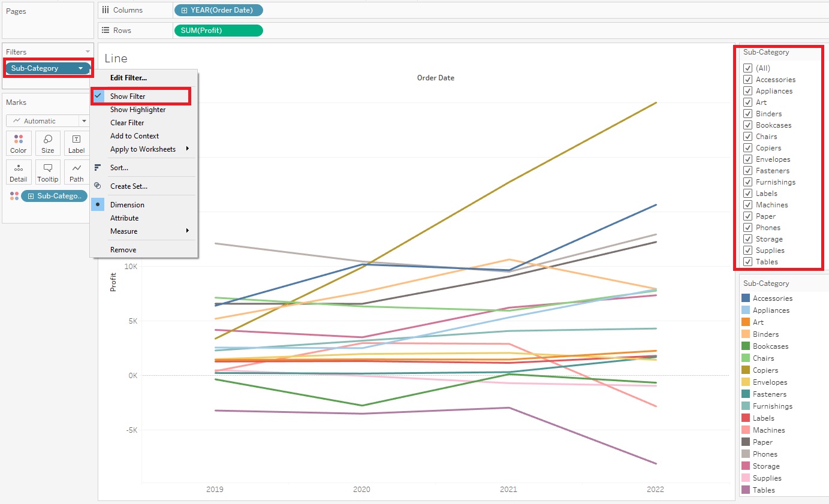Click the Copiers legend color swatch

746,370
